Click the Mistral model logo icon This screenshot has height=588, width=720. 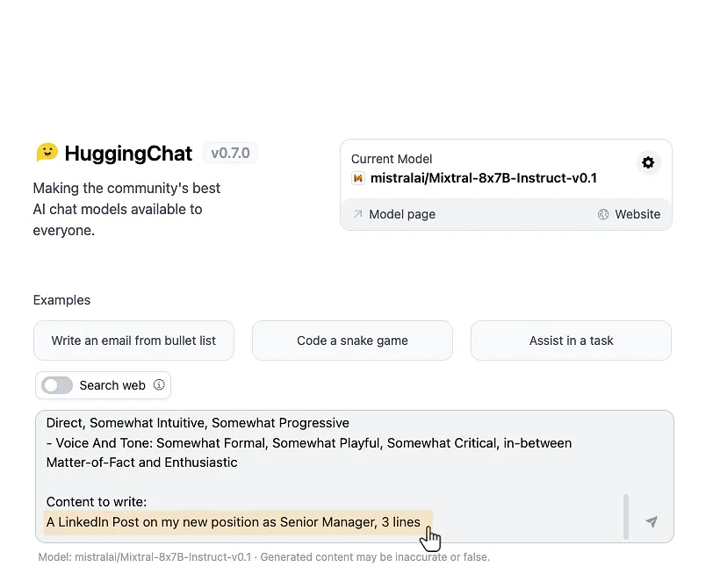[x=358, y=178]
